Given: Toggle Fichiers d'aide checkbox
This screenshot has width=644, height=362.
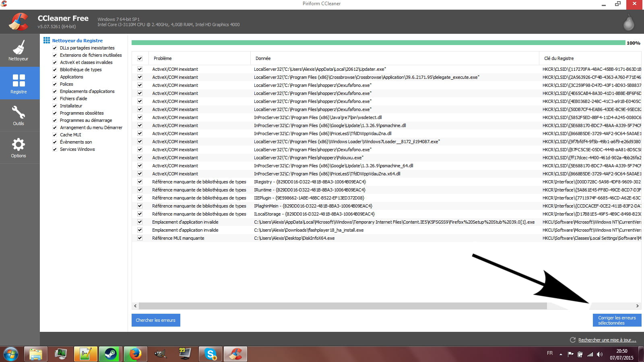Looking at the screenshot, I should point(55,99).
